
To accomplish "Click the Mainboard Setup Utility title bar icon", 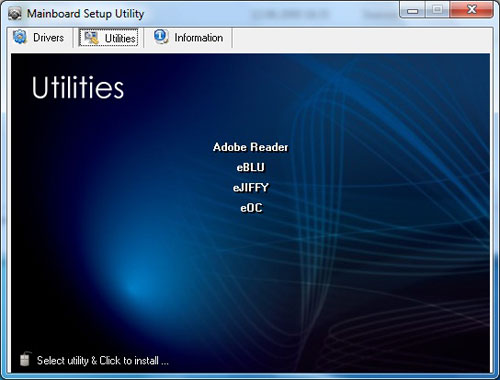I will (x=15, y=14).
